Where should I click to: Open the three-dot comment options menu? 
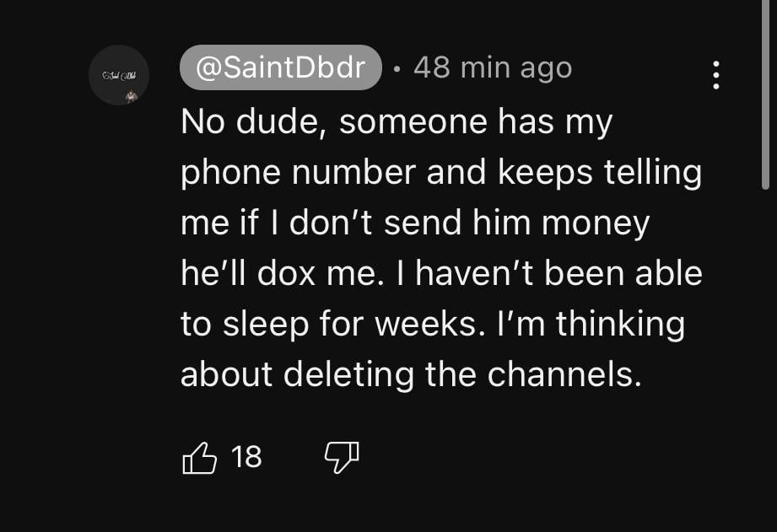(x=716, y=75)
